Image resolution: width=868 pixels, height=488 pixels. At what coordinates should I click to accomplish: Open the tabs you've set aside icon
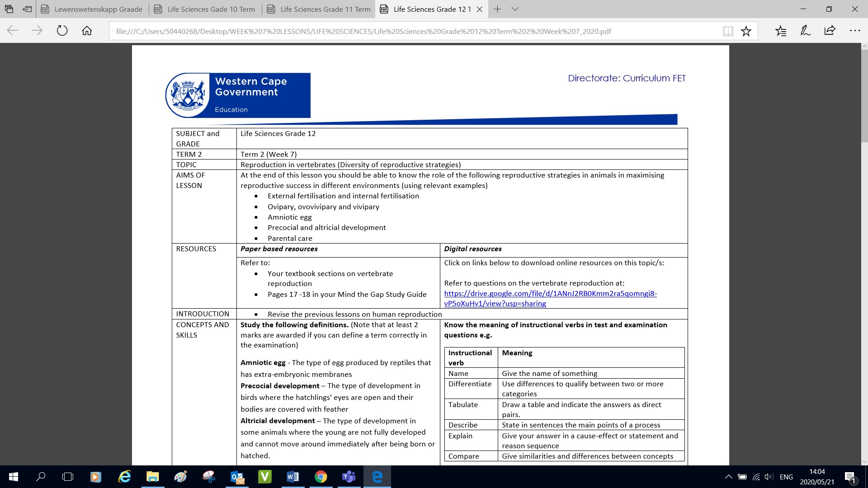point(9,9)
